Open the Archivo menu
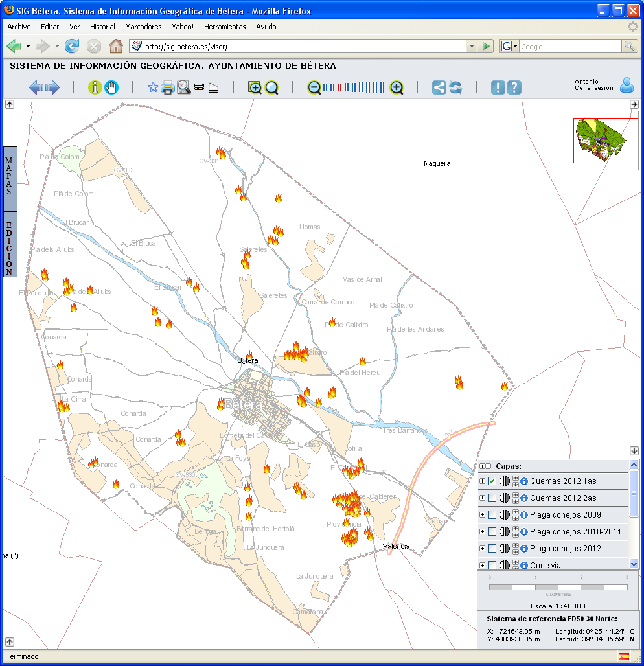Viewport: 644px width, 666px height. click(x=19, y=27)
